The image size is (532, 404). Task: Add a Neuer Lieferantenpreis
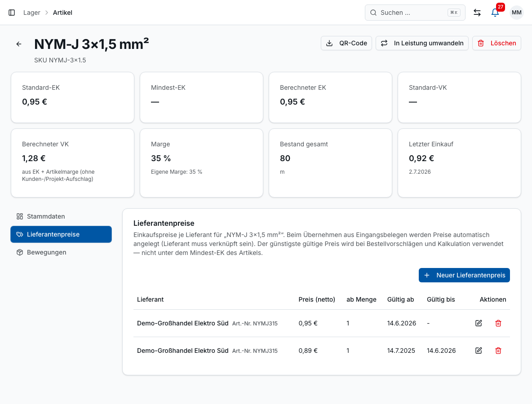click(x=464, y=275)
